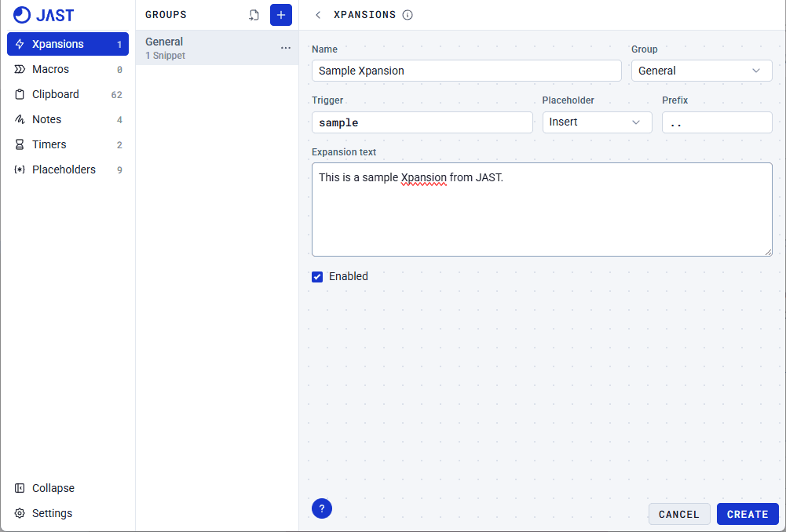This screenshot has width=786, height=532.
Task: Click inside the Expansion text area
Action: tap(542, 210)
